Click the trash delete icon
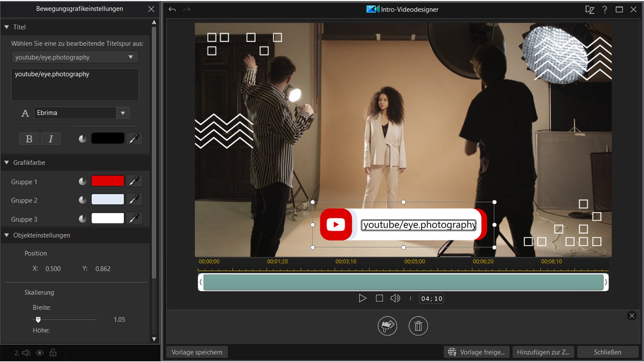Viewport: 644px width, 362px height. pyautogui.click(x=418, y=326)
